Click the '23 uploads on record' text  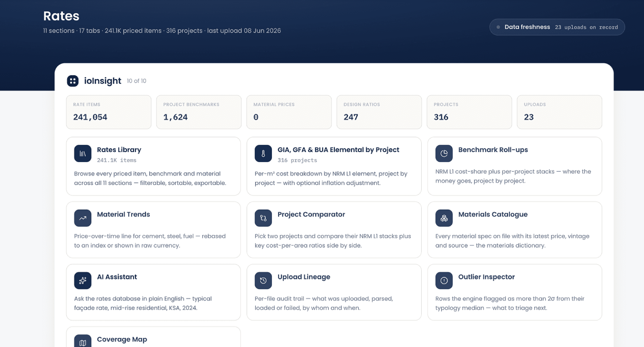pyautogui.click(x=586, y=27)
